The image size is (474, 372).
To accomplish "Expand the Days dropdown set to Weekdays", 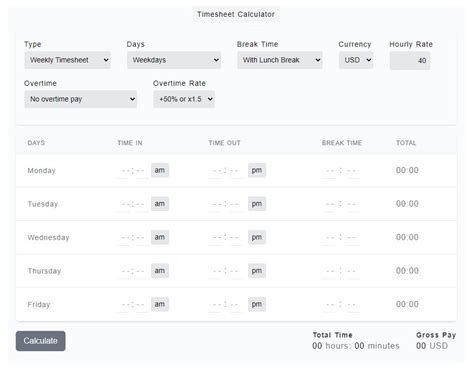I will coord(174,60).
